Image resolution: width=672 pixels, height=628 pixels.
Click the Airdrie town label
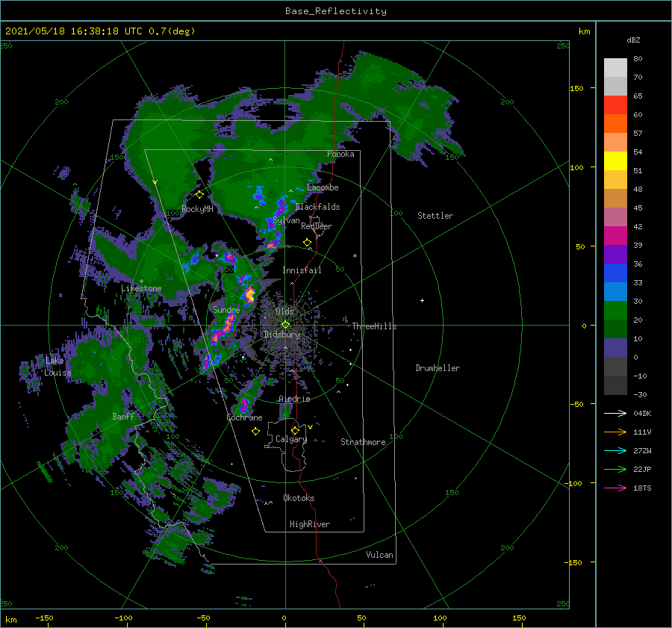(294, 399)
